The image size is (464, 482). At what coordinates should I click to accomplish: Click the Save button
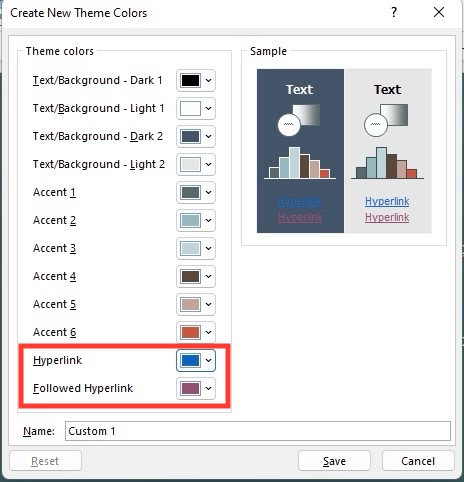(334, 461)
